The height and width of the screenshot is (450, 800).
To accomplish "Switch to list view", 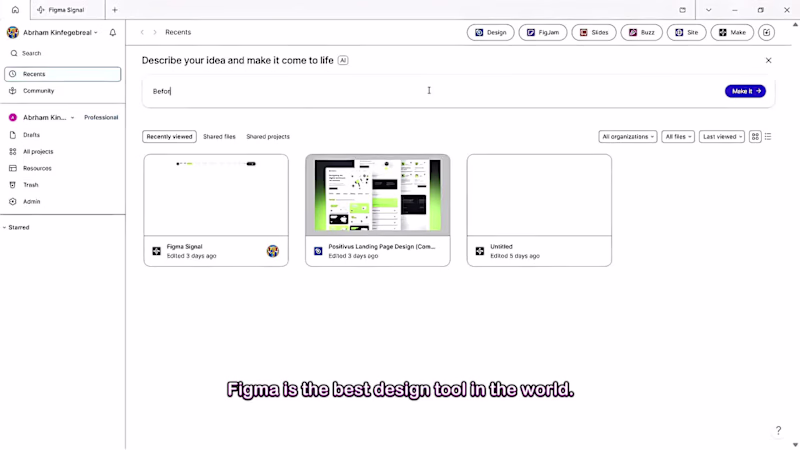I will pos(768,137).
